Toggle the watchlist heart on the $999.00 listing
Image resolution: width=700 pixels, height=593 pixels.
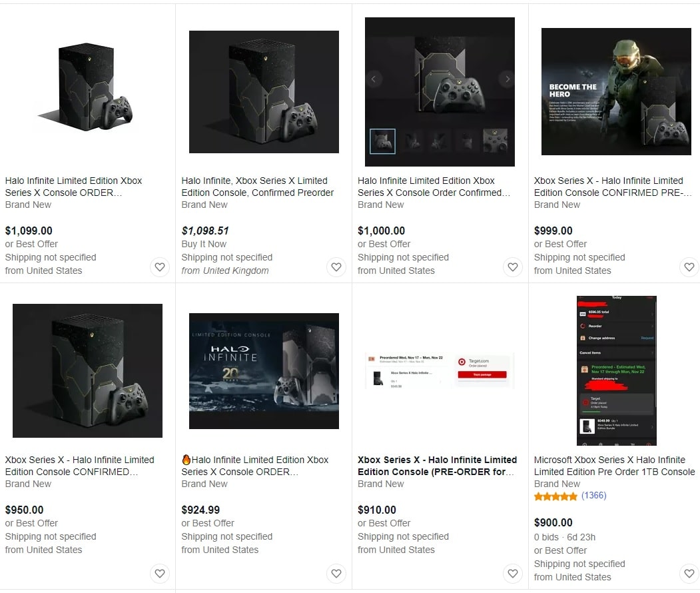(x=689, y=267)
